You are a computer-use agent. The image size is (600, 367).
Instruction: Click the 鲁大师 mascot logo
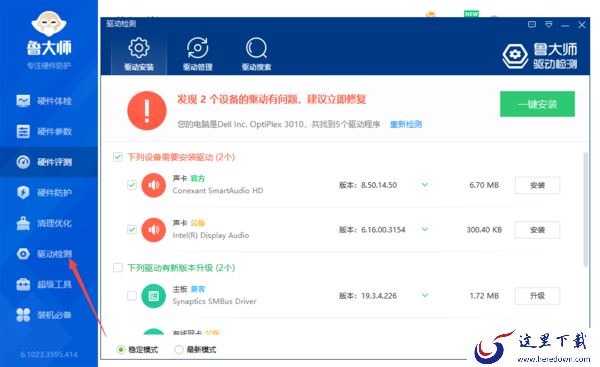[49, 24]
